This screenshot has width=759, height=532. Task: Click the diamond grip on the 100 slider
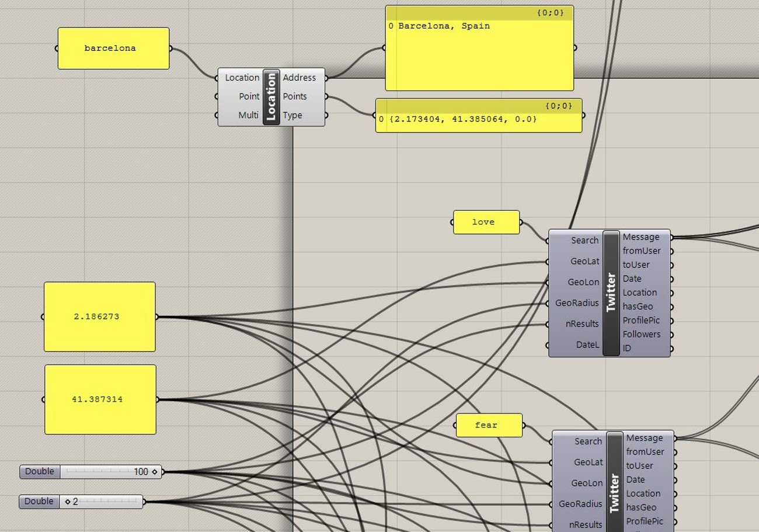155,472
